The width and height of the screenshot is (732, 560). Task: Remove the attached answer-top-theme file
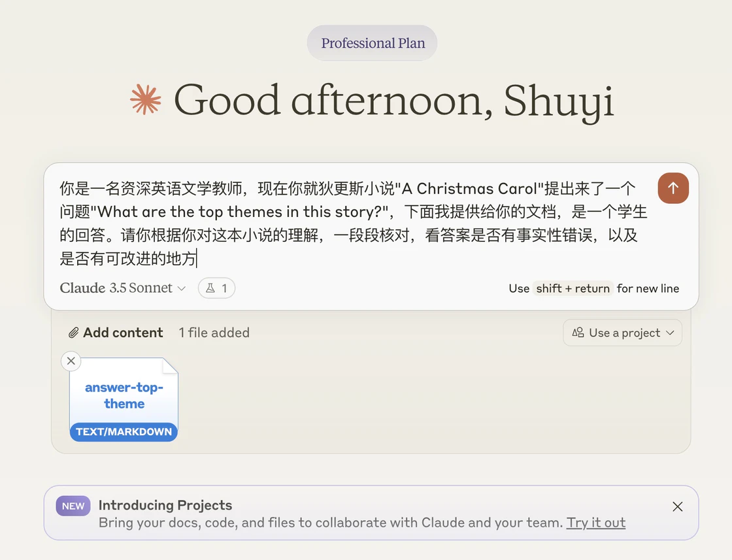71,361
